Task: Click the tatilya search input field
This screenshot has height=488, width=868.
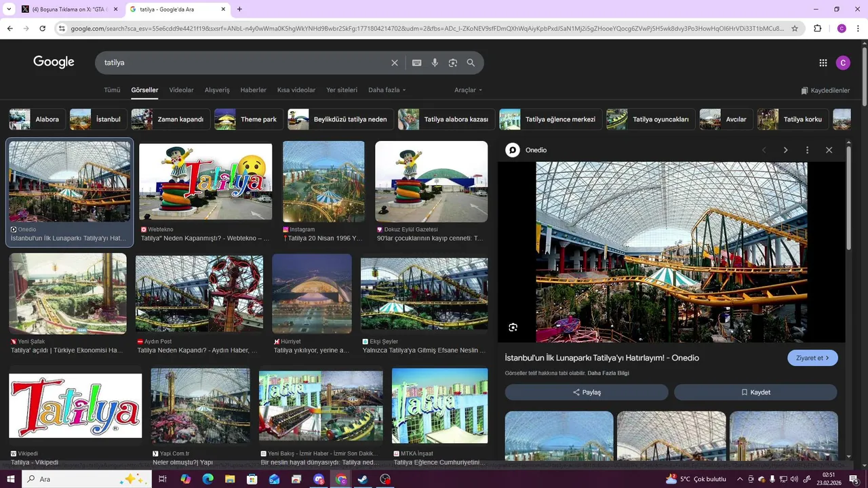Action: pos(244,62)
